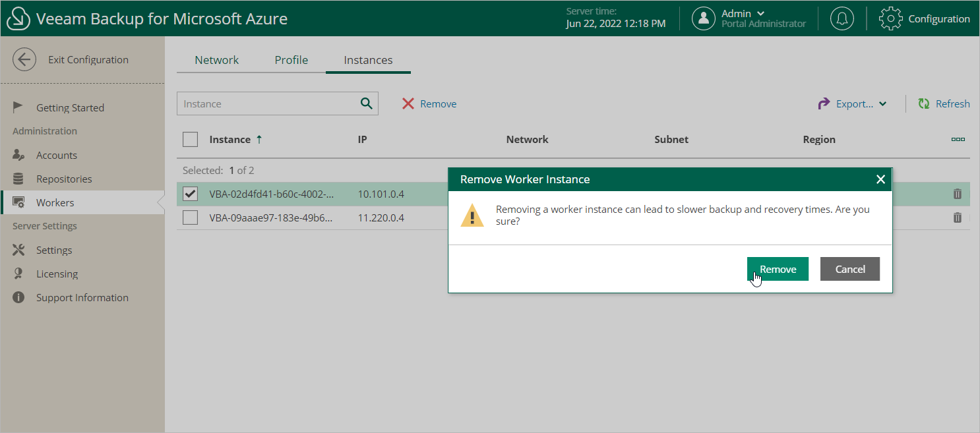This screenshot has width=980, height=433.
Task: Click the Remove toolbar button
Action: (x=429, y=103)
